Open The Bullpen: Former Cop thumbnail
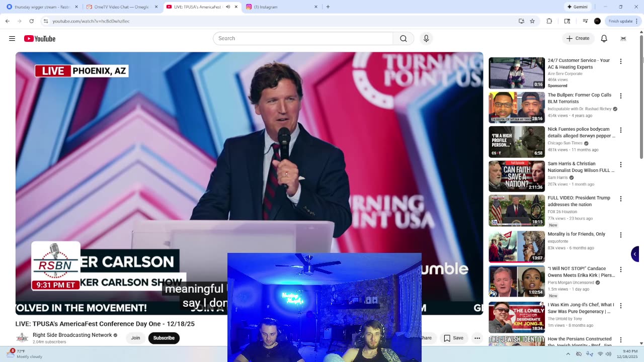644x362 pixels. point(517,107)
